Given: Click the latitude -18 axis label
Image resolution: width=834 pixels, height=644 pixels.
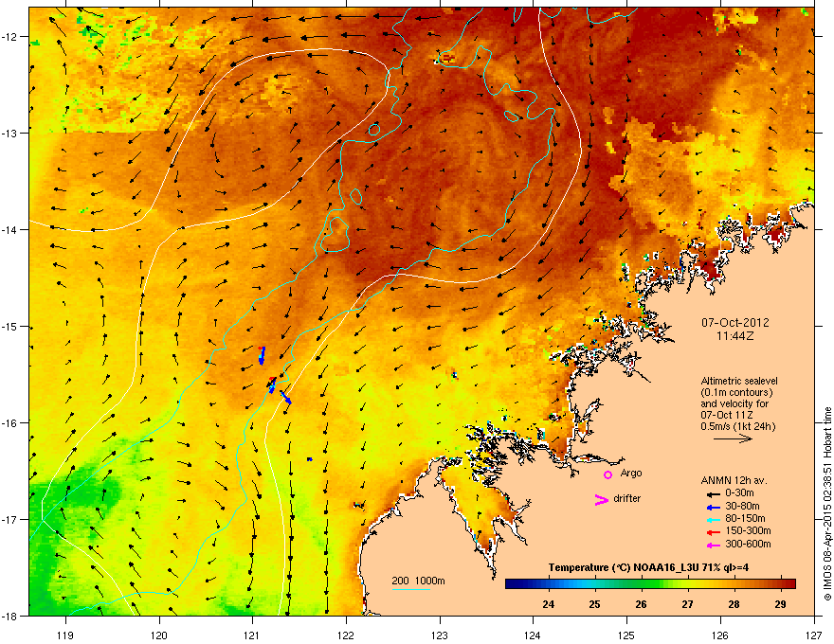Looking at the screenshot, I should coord(10,616).
